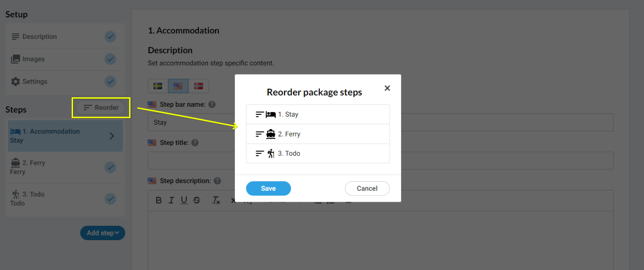
Task: Click the bed icon in Steps sidebar
Action: click(x=15, y=131)
